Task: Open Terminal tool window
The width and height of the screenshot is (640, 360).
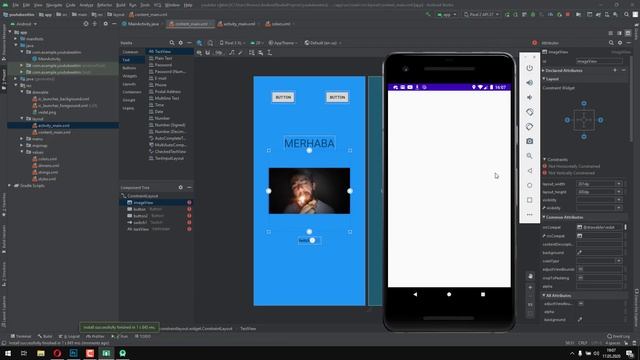Action: point(21,336)
